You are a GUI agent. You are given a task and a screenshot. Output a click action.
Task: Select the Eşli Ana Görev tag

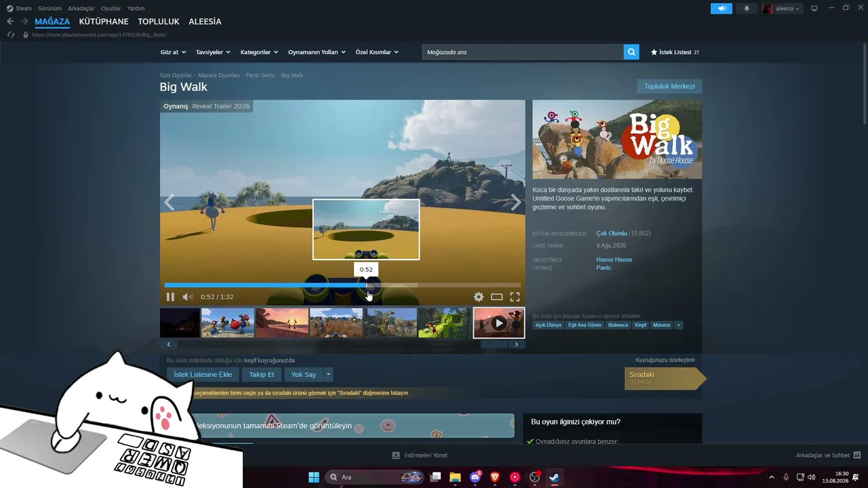click(585, 325)
